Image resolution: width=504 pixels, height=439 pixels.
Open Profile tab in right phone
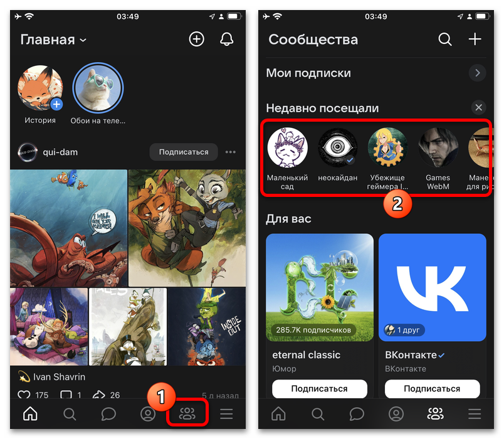click(396, 414)
